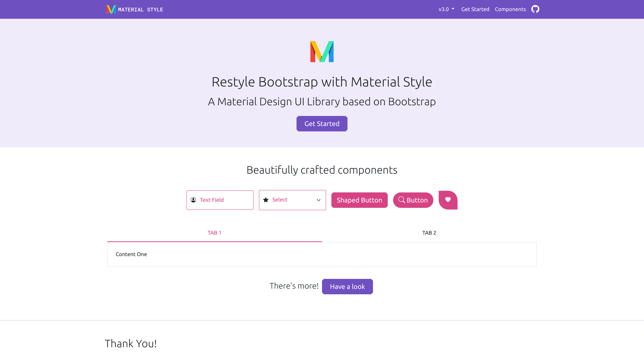
Task: Click the purple Get Started button
Action: pos(322,124)
